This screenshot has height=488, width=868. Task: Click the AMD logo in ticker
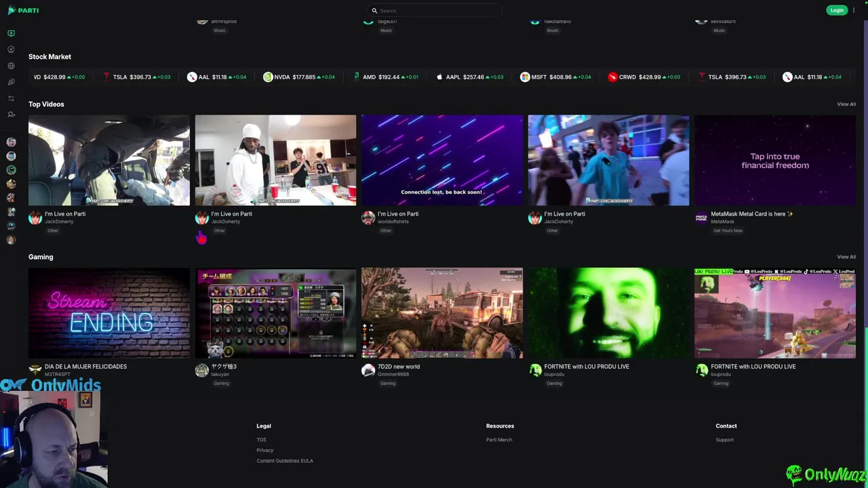[x=357, y=77]
